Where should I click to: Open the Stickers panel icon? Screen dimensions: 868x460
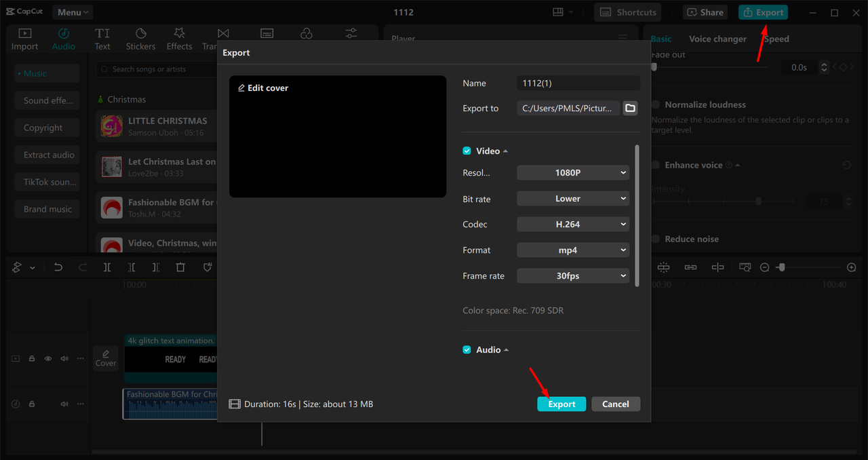click(x=141, y=33)
